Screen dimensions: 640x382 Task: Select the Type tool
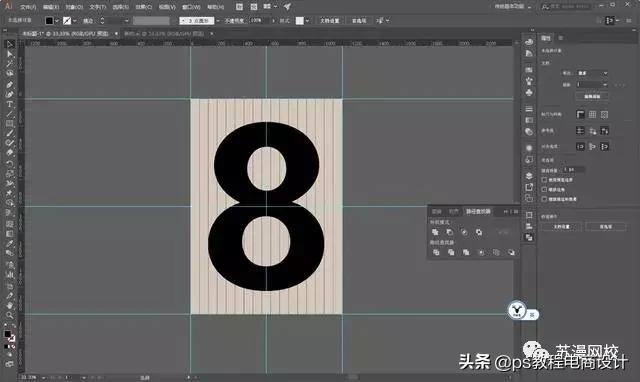point(10,104)
